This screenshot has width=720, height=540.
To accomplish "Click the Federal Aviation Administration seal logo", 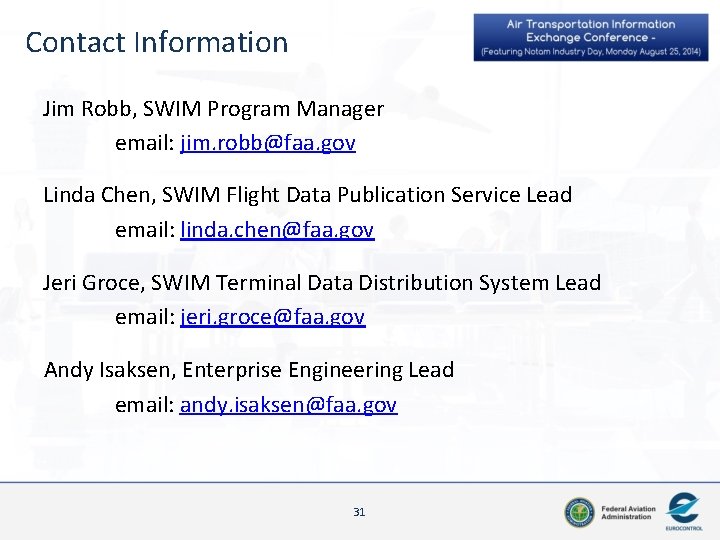I will click(579, 512).
